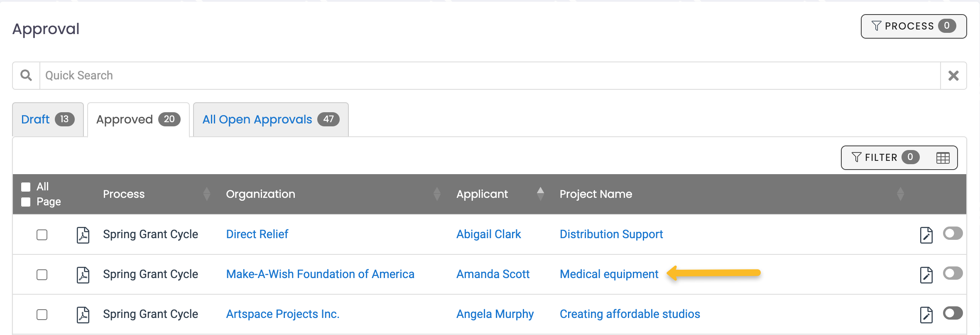This screenshot has height=335, width=980.
Task: Edit document icon for Distribution Support row
Action: click(926, 235)
